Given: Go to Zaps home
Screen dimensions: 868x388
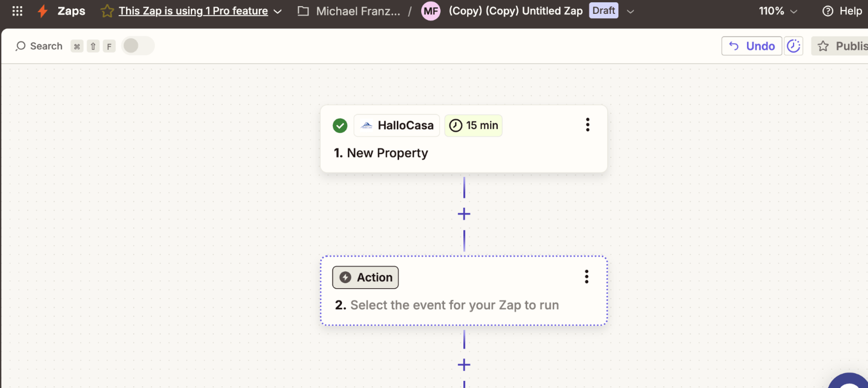Looking at the screenshot, I should coord(72,11).
